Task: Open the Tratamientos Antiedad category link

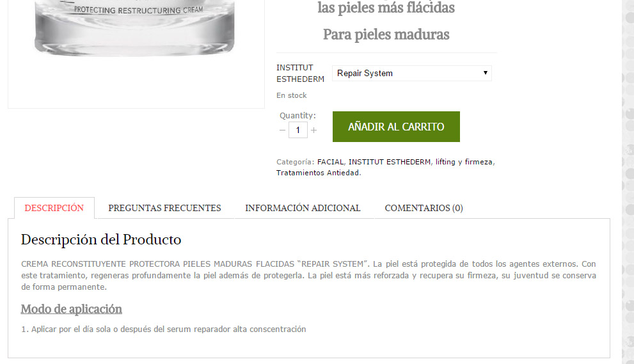Action: tap(317, 173)
